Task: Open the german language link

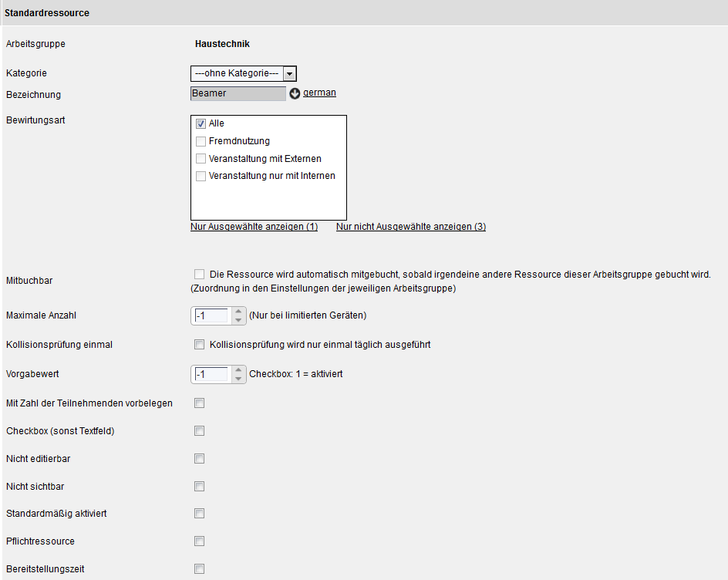Action: click(x=319, y=93)
